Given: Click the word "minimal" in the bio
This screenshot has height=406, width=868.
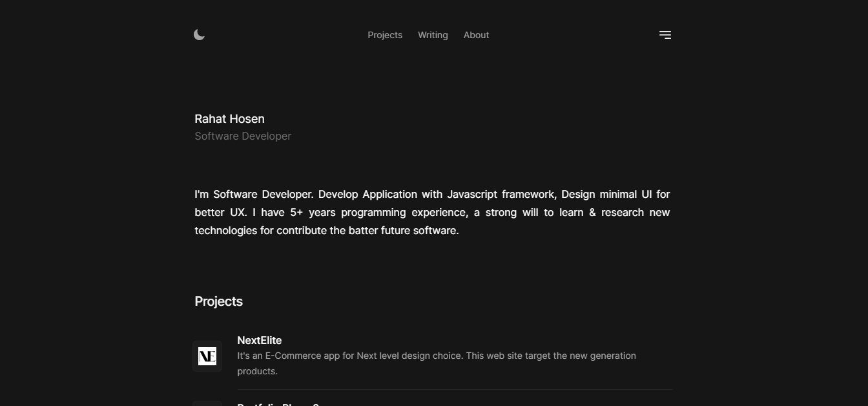Looking at the screenshot, I should [x=618, y=194].
